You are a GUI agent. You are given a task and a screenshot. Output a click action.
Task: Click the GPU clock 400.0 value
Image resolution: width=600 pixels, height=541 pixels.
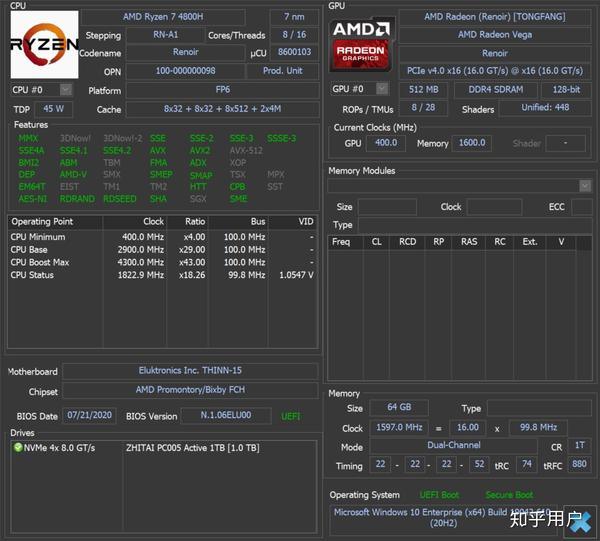click(x=386, y=143)
